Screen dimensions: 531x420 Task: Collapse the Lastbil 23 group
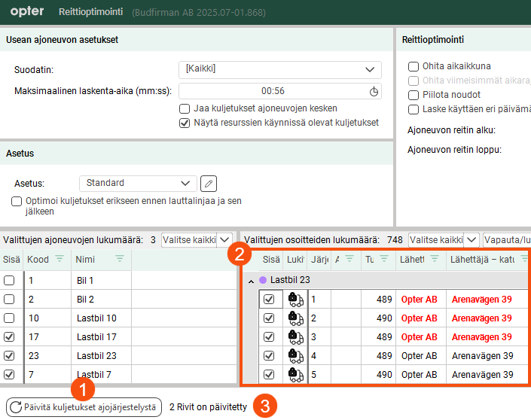click(251, 280)
